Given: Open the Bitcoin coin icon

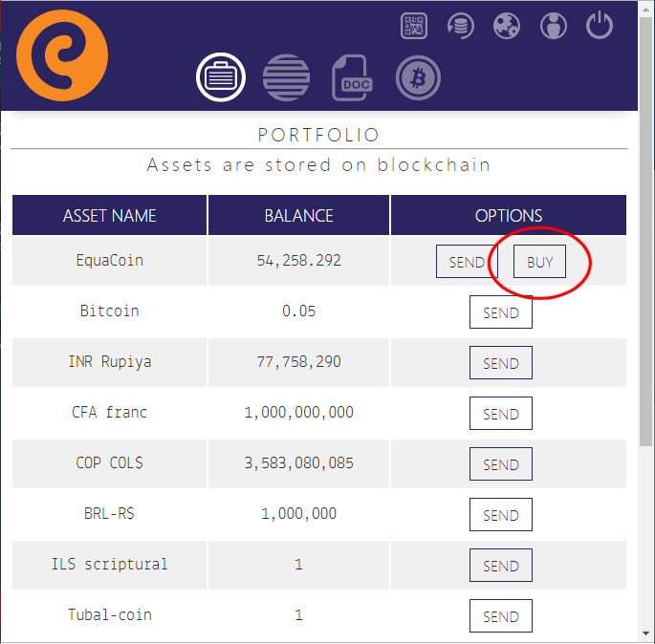Looking at the screenshot, I should [x=418, y=77].
